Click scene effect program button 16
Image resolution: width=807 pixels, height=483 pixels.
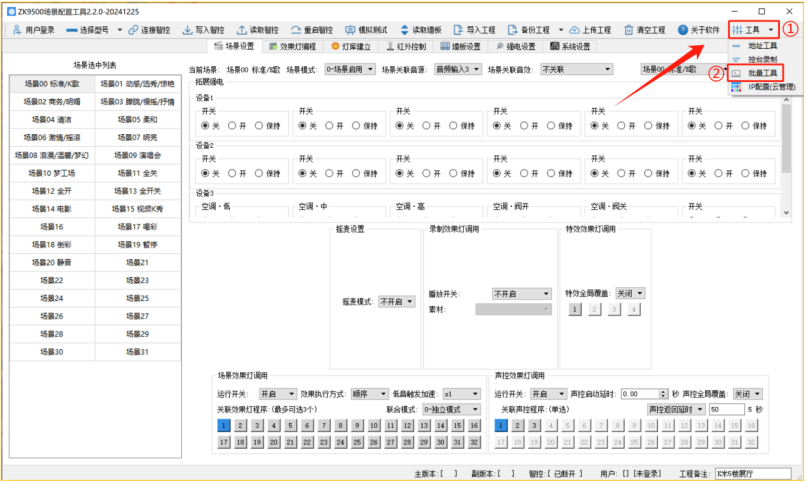tap(474, 425)
